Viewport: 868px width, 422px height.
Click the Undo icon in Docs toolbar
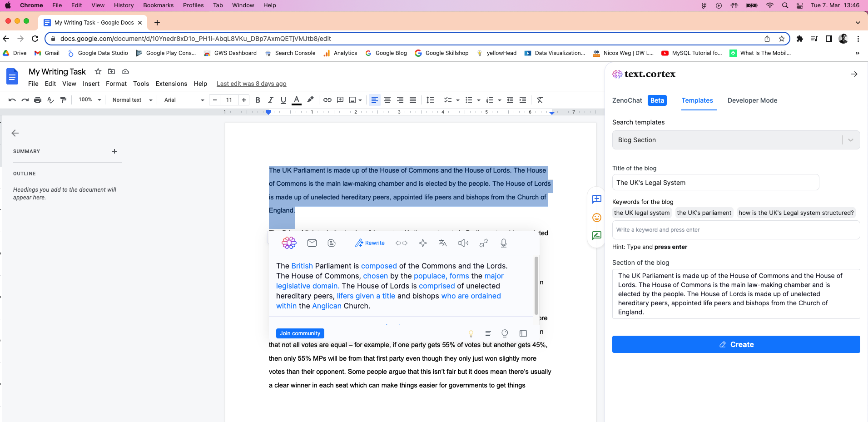coord(12,100)
